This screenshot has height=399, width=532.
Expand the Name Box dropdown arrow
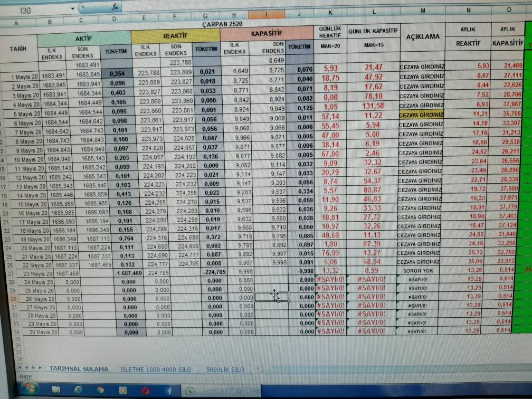click(73, 8)
